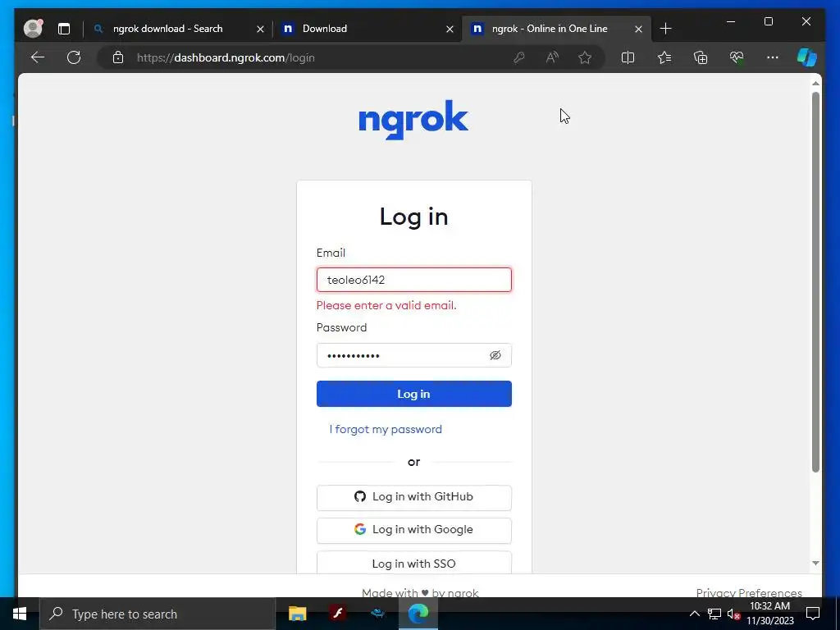Click the 'Please enter a valid email.' message

pos(386,305)
